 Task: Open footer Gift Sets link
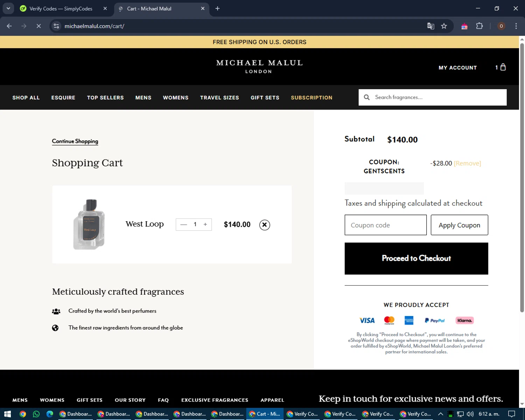90,400
